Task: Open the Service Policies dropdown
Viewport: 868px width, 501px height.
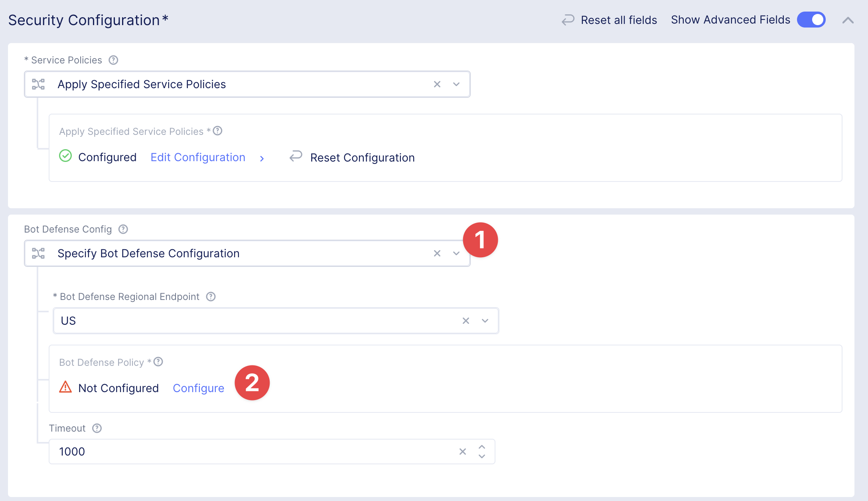Action: [456, 84]
